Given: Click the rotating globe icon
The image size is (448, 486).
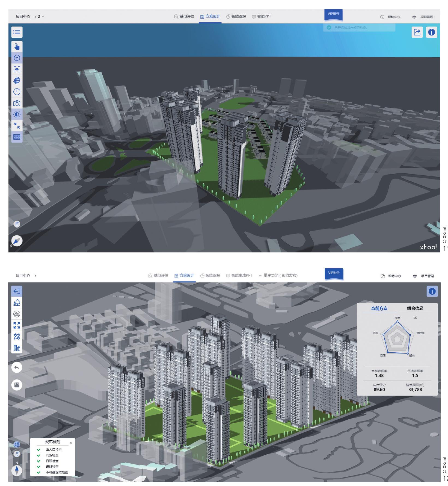Looking at the screenshot, I should (17, 81).
